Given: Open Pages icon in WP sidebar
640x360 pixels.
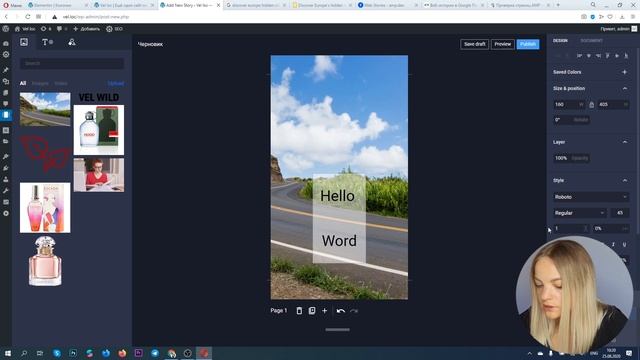Looking at the screenshot, I should coord(6,93).
